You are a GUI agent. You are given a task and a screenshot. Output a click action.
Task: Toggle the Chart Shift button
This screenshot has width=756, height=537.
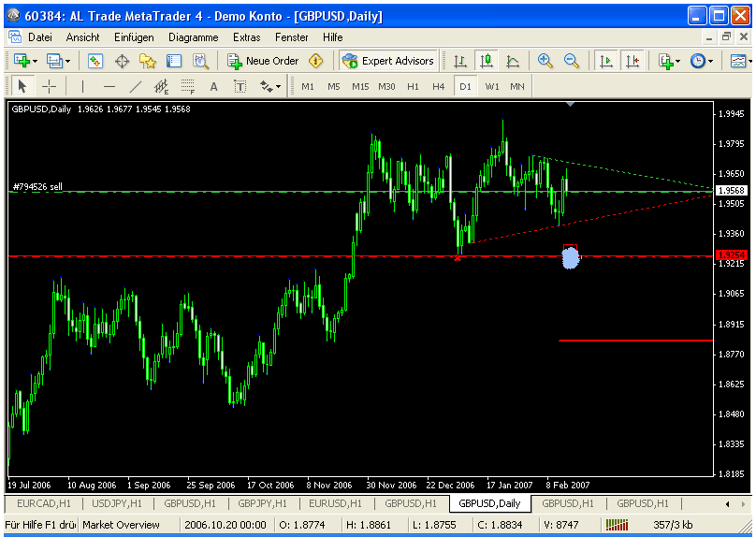pos(632,61)
